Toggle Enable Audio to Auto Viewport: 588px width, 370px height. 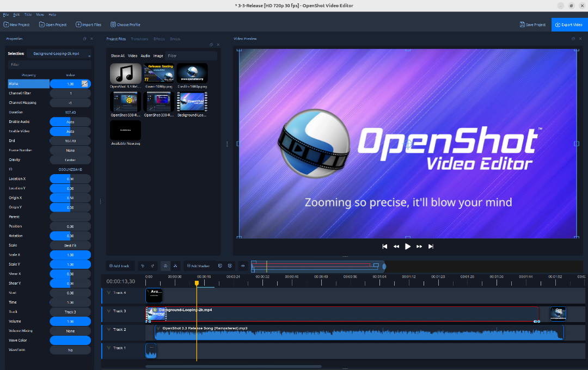tap(70, 121)
